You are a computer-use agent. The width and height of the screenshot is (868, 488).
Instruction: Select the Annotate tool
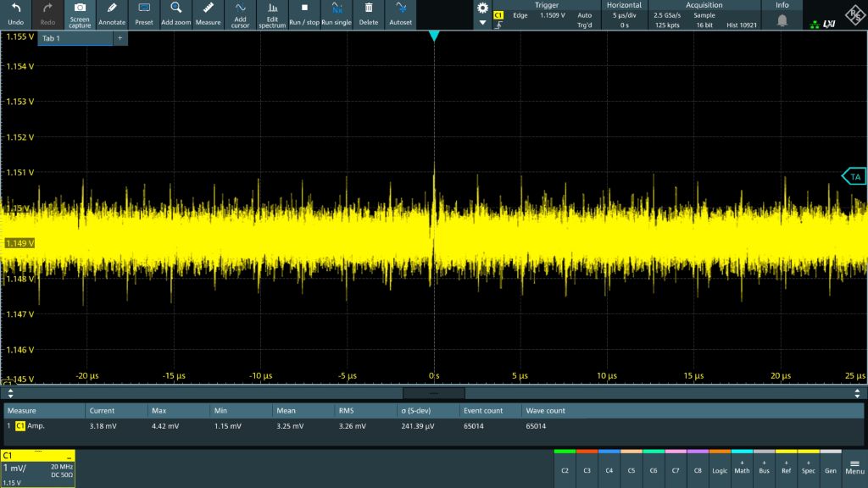(x=111, y=14)
